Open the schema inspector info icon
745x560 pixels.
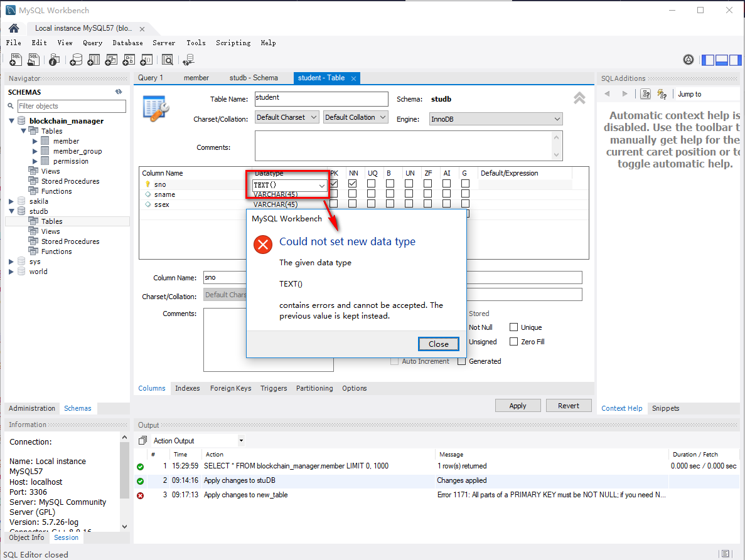pos(54,60)
